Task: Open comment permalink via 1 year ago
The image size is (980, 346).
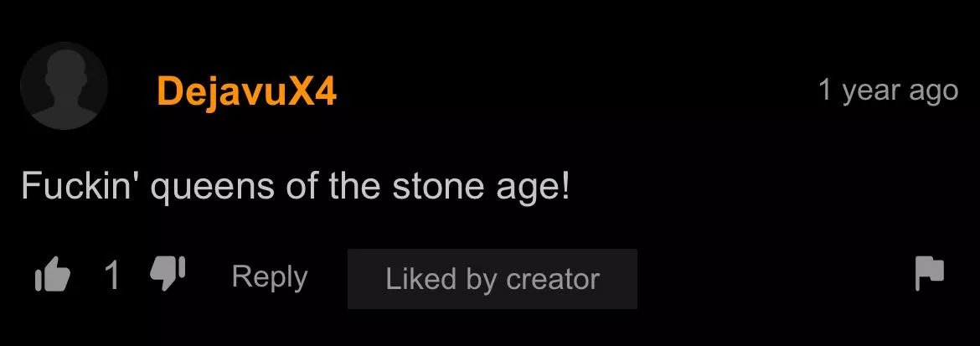Action: coord(888,91)
